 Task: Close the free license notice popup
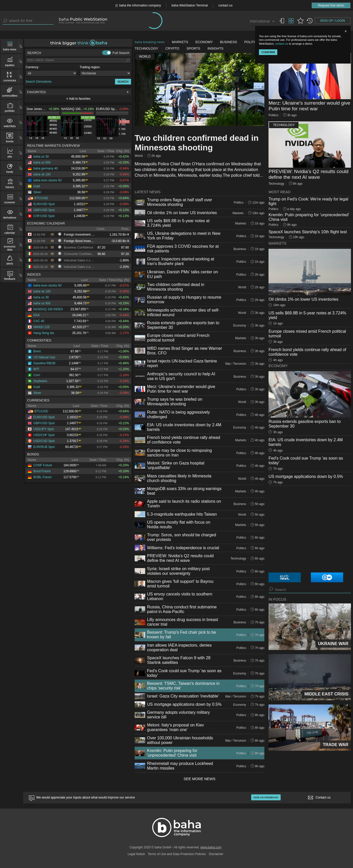click(346, 31)
